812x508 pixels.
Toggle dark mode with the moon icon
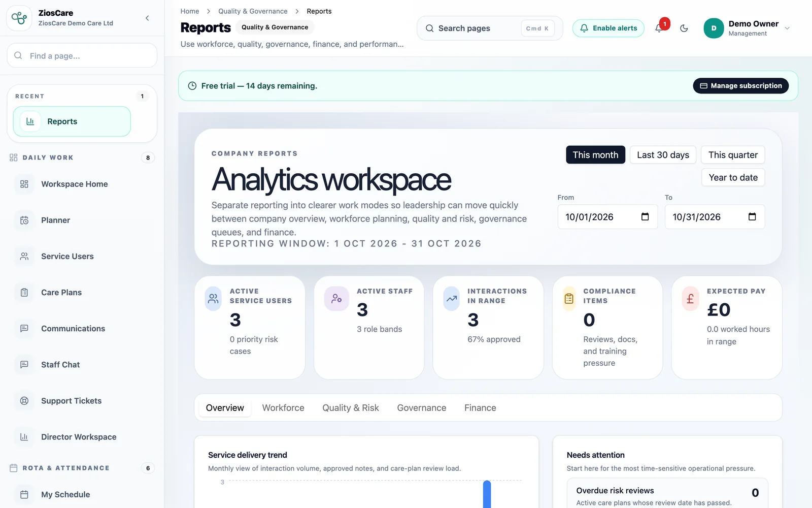point(684,28)
